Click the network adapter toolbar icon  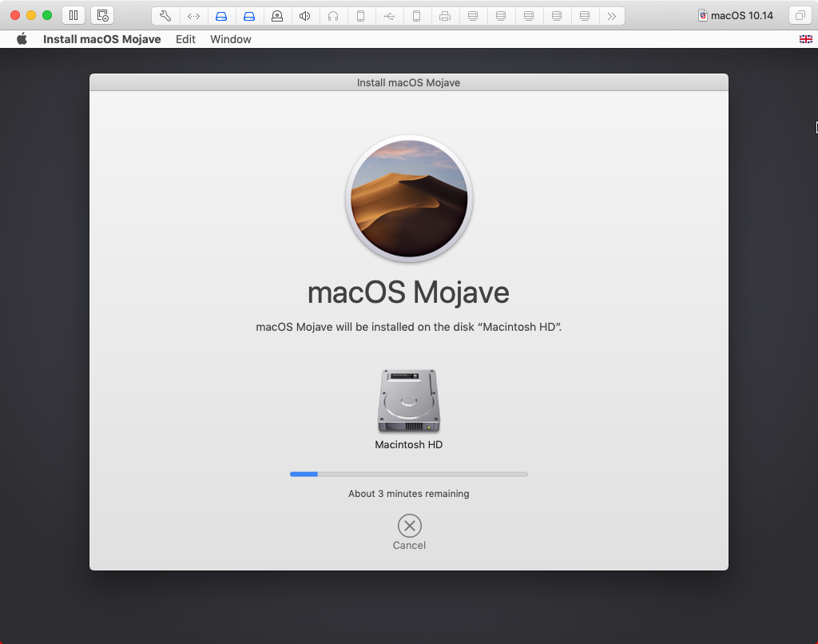coord(193,14)
